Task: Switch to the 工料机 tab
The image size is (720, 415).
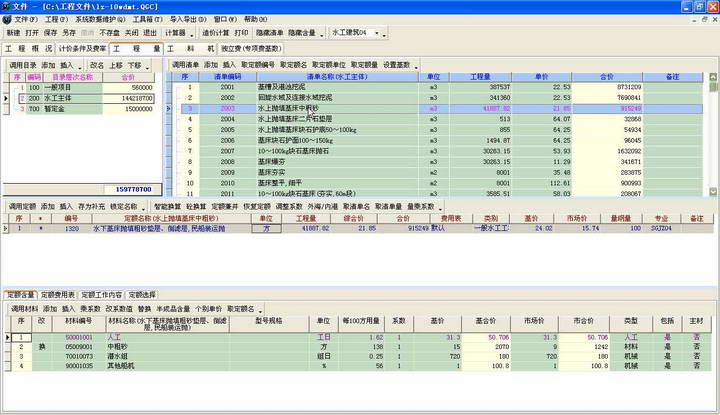Action: click(190, 49)
